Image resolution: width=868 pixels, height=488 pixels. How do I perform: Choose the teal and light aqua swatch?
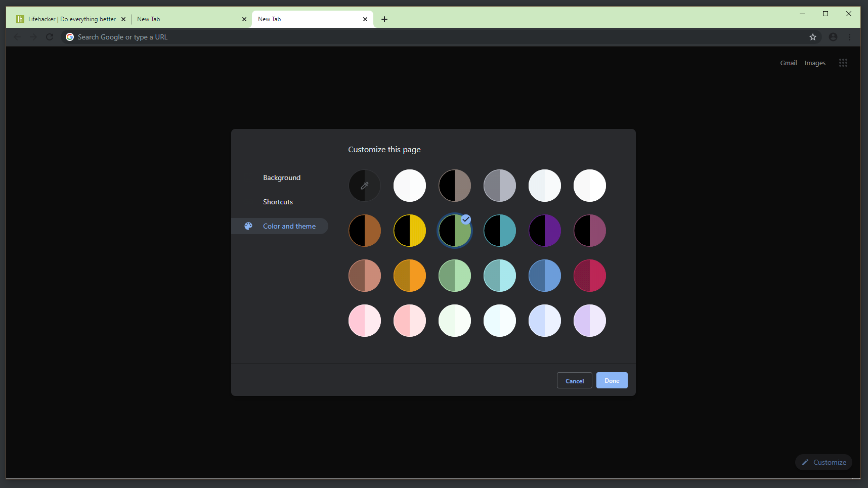(x=500, y=276)
